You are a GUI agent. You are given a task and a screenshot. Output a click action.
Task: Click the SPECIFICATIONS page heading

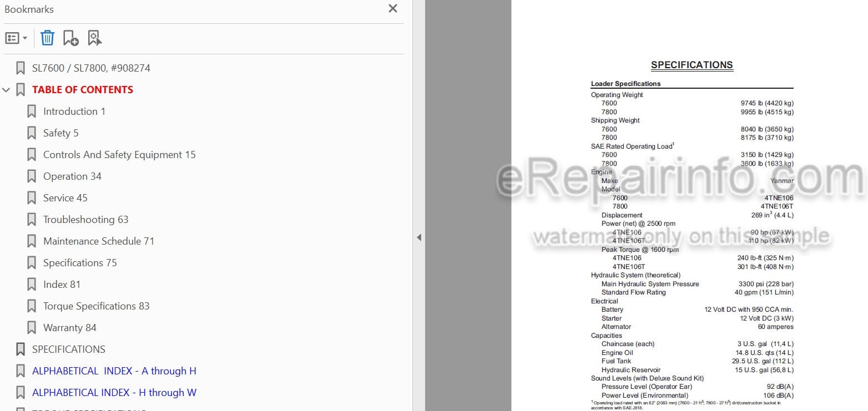pyautogui.click(x=692, y=65)
